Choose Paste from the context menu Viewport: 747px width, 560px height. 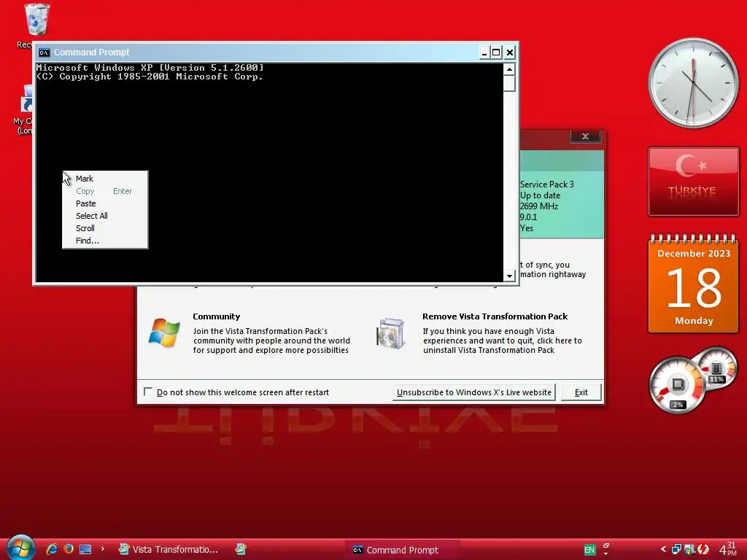[x=105, y=203]
